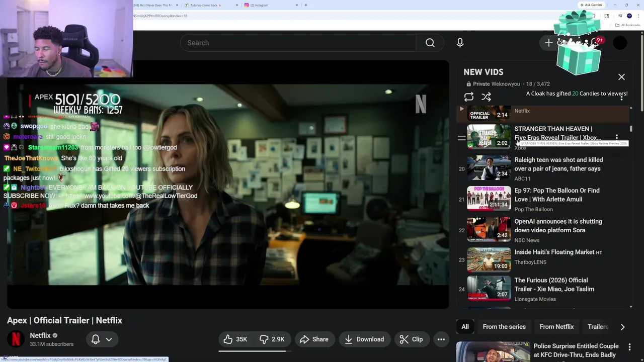
Task: Click the search magnifier button
Action: (430, 43)
